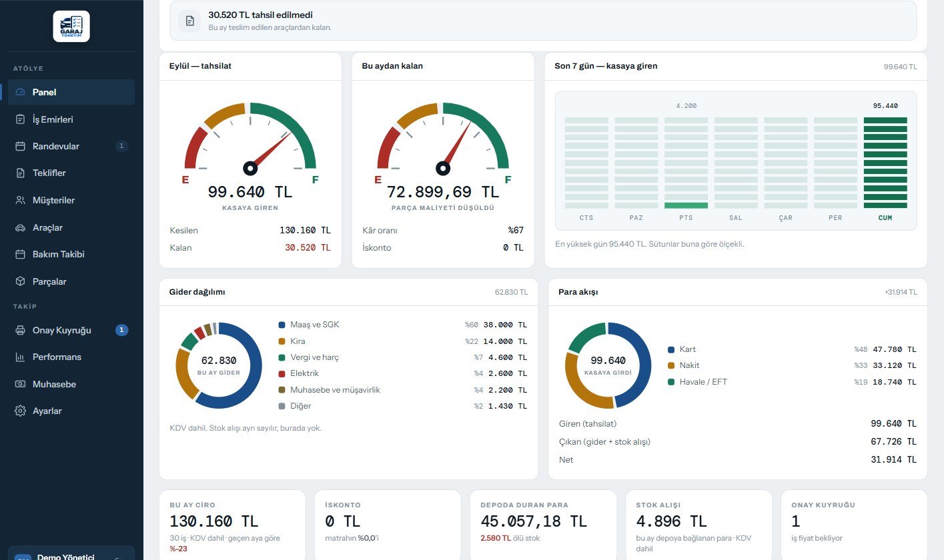This screenshot has height=560, width=944.
Task: Click the Müşteriler people icon
Action: point(20,200)
